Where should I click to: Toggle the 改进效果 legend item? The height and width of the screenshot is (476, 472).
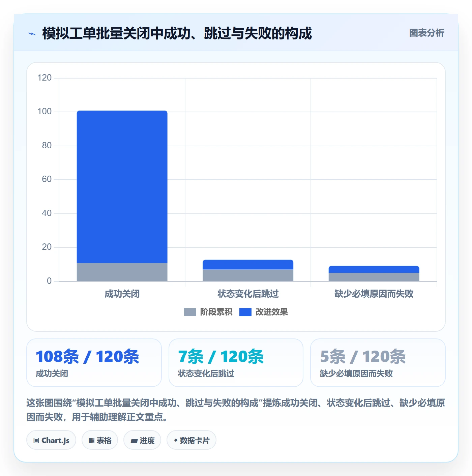coord(263,312)
